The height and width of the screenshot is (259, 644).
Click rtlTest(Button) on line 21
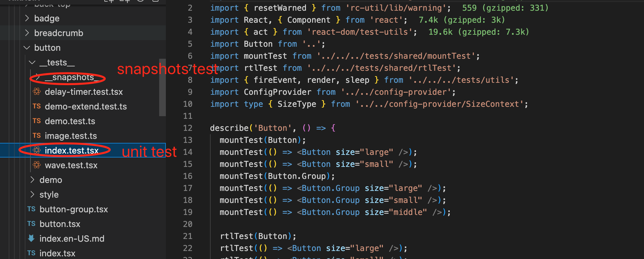(255, 236)
